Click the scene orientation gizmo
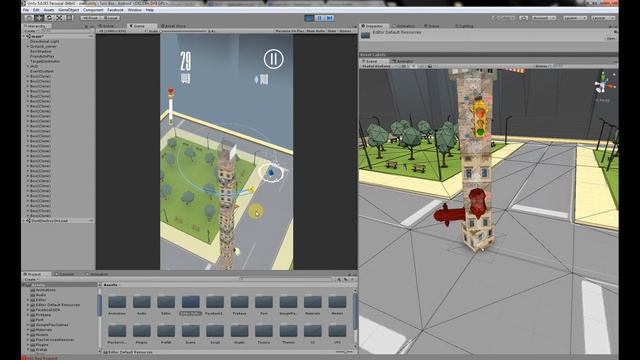Viewport: 640px width, 360px height. point(602,85)
